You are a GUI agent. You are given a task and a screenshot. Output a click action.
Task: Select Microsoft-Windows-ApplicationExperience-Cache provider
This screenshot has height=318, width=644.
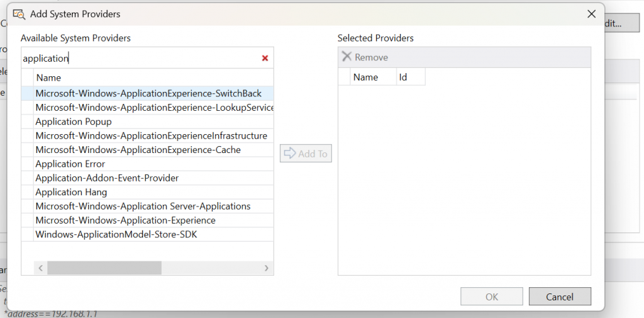coord(148,150)
